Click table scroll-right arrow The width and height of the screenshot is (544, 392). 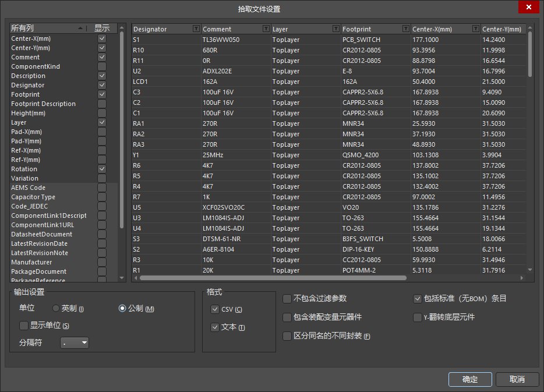tap(522, 278)
